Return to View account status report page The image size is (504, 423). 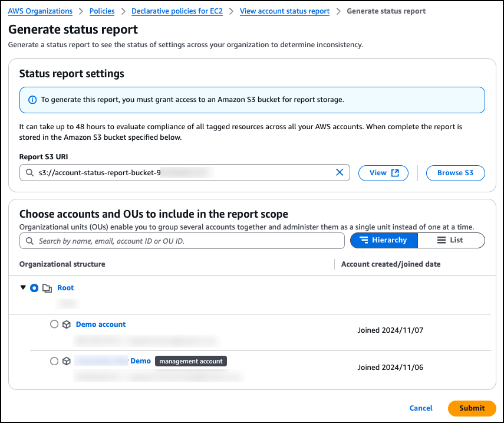pyautogui.click(x=285, y=11)
